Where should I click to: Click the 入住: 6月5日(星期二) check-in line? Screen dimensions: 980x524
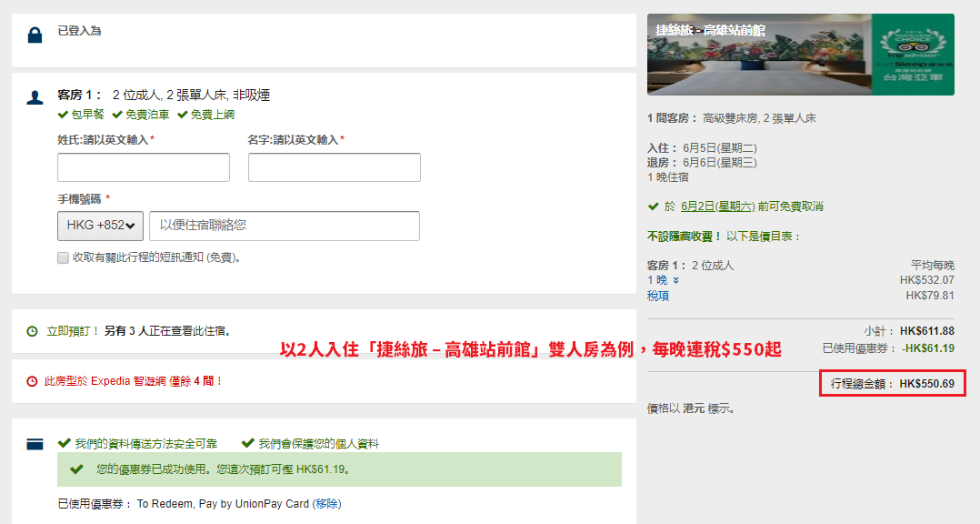point(702,148)
